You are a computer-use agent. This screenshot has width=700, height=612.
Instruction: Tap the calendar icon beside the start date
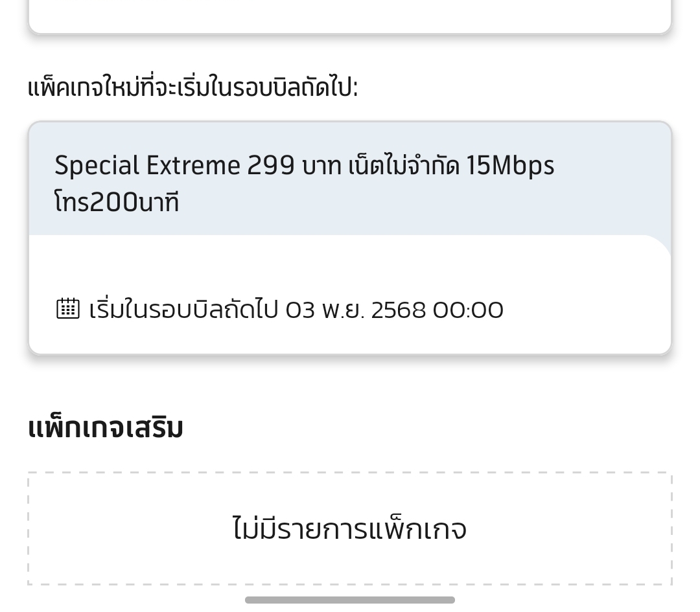pos(68,309)
